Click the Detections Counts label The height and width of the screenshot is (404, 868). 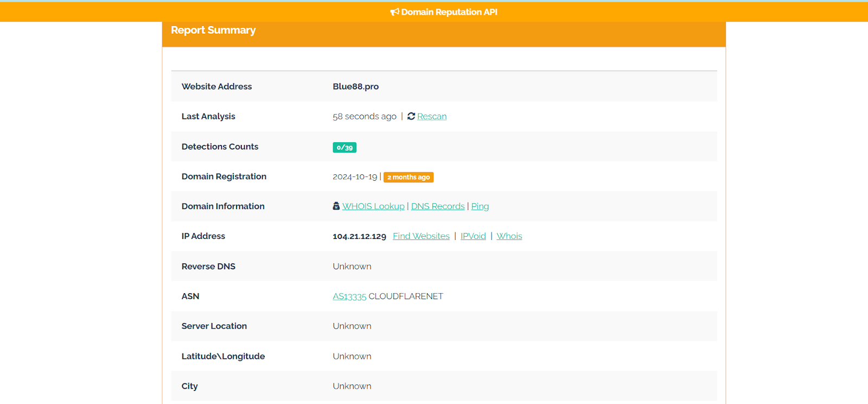tap(220, 147)
